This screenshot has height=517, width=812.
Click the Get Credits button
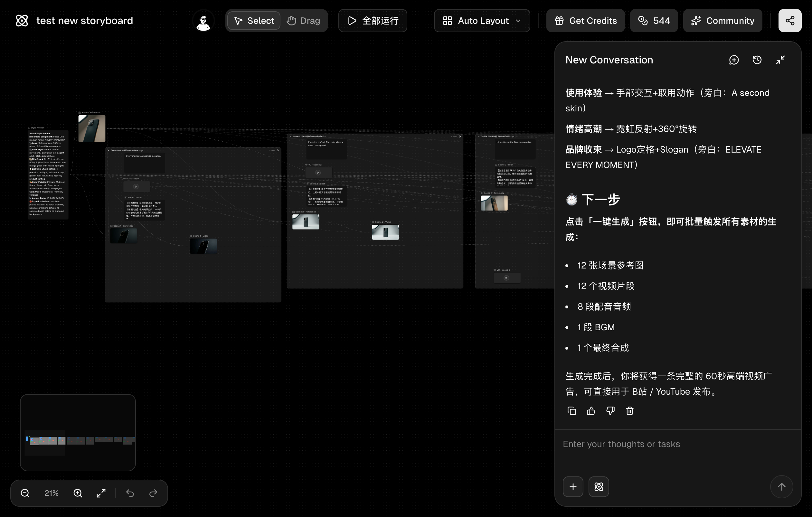[585, 21]
